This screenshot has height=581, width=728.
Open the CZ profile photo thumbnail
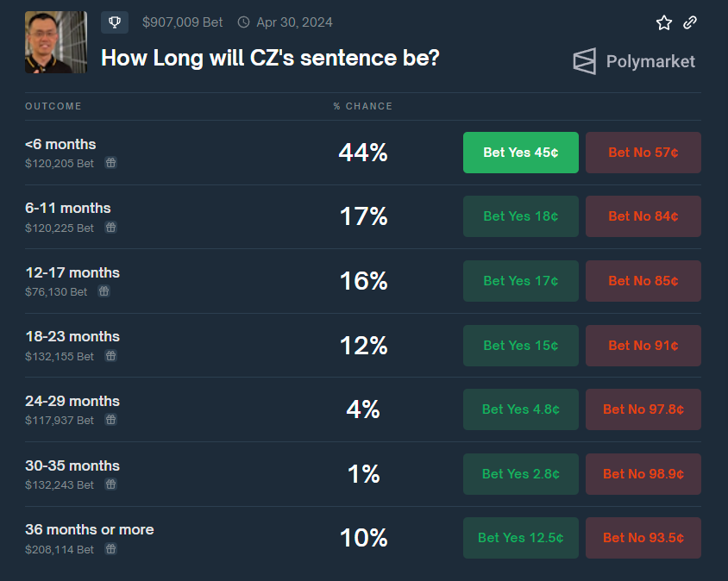(56, 42)
